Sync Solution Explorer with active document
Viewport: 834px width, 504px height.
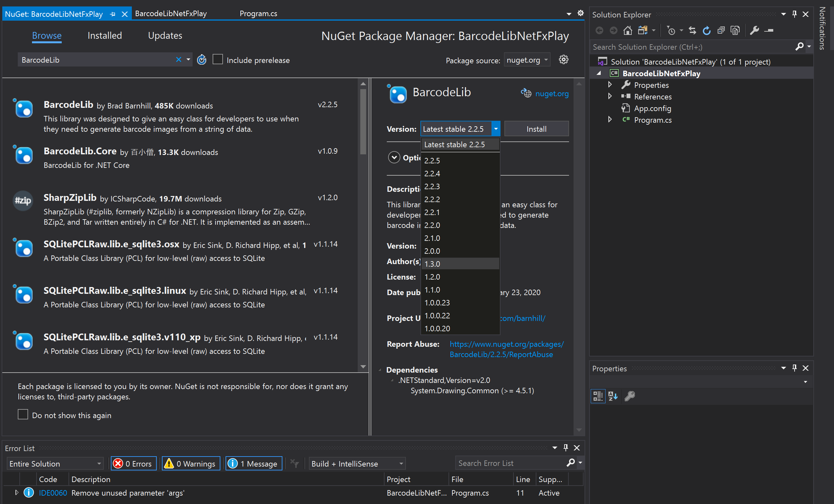[692, 30]
